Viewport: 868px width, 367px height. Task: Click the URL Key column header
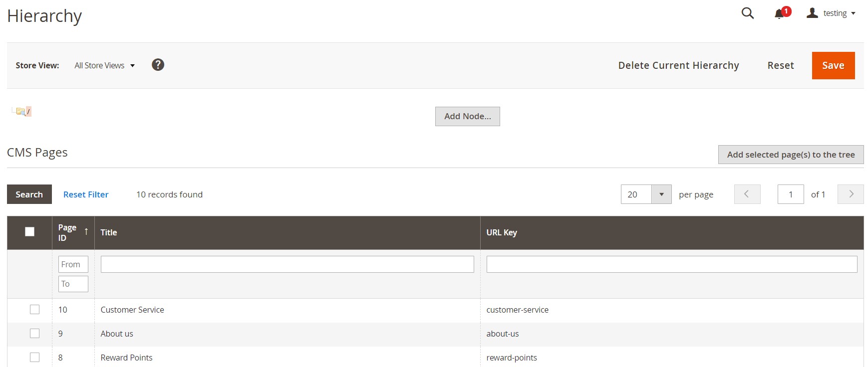click(502, 232)
